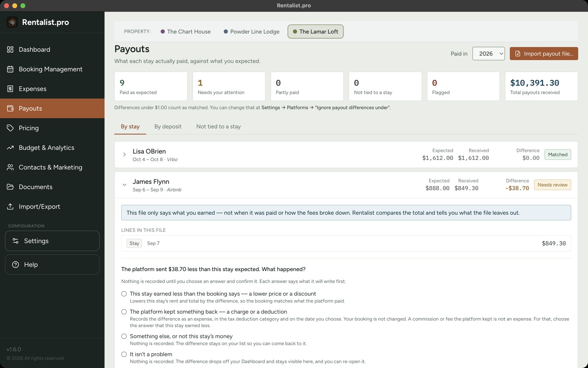Viewport: 588px width, 368px height.
Task: Click the 'Total payouts received' card
Action: click(x=541, y=86)
